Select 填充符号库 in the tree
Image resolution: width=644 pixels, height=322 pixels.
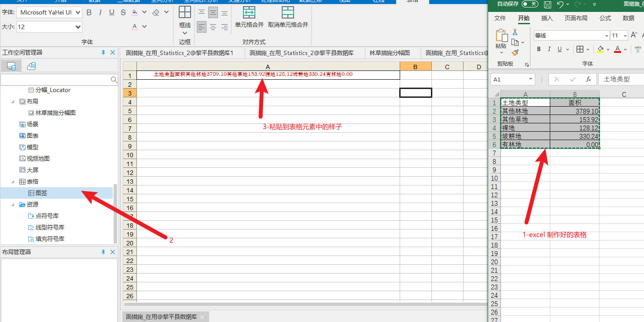point(50,239)
